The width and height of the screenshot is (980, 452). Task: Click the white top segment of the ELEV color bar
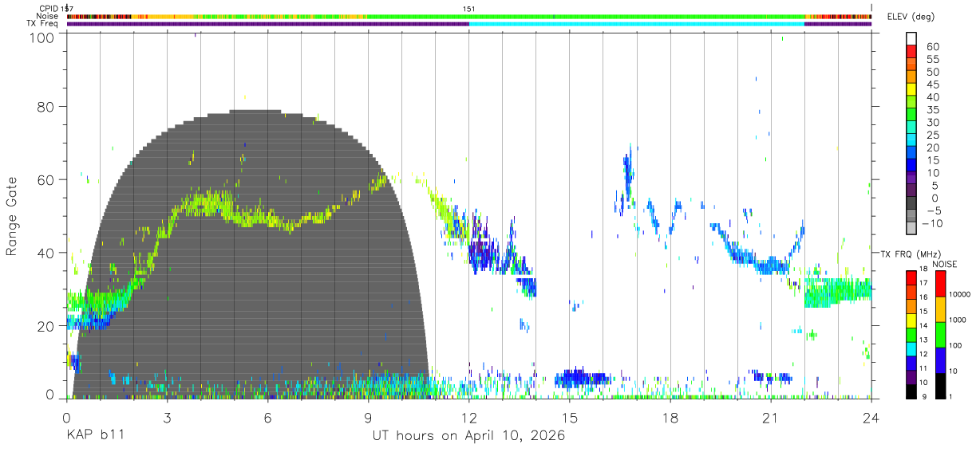pos(911,40)
